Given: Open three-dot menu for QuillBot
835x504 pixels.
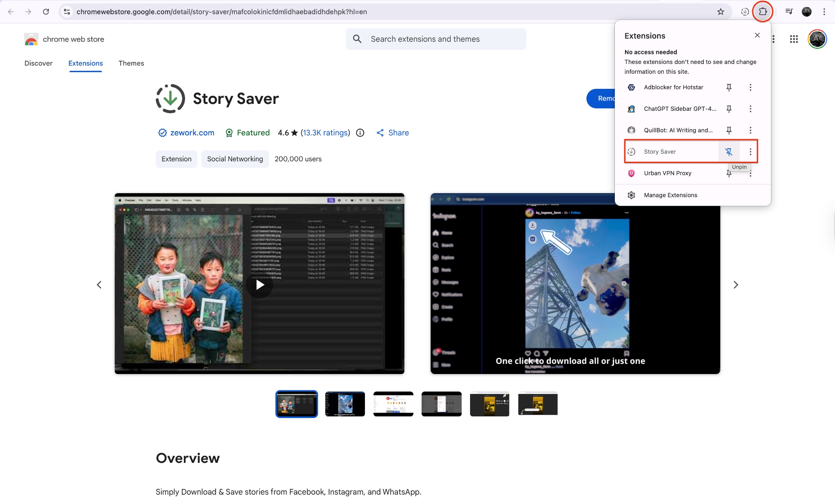Looking at the screenshot, I should coord(750,130).
